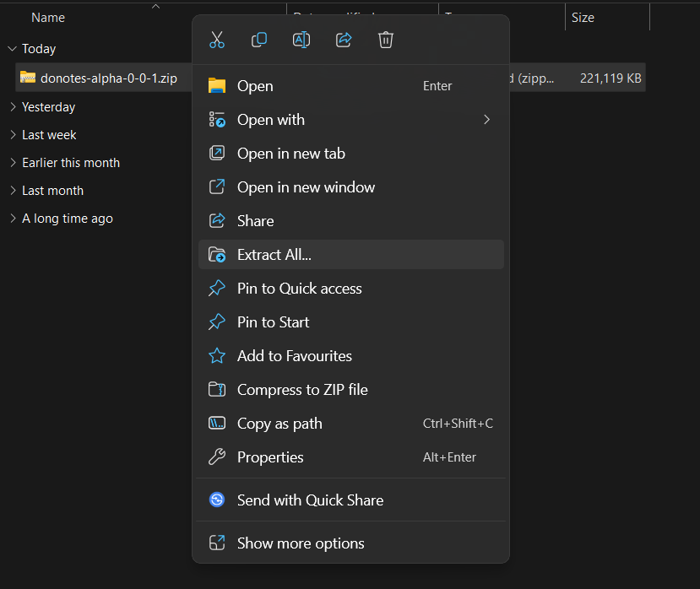Select Send with Quick Share

310,500
